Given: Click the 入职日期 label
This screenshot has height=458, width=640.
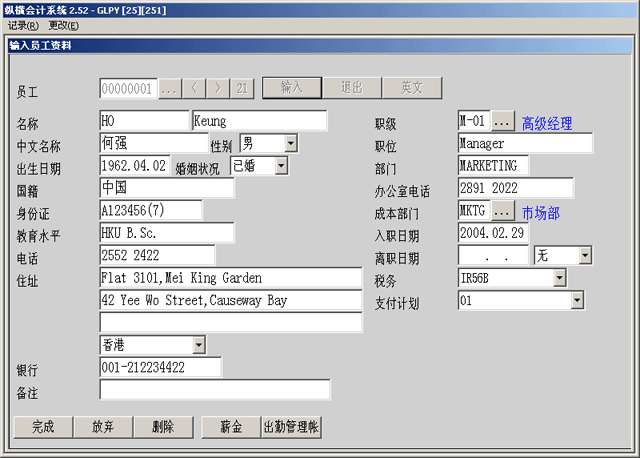Looking at the screenshot, I should (x=397, y=236).
